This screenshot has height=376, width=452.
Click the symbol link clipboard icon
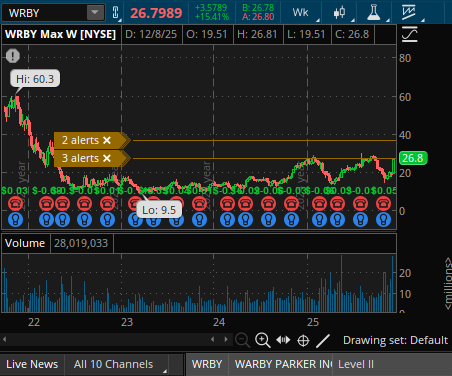[x=115, y=13]
